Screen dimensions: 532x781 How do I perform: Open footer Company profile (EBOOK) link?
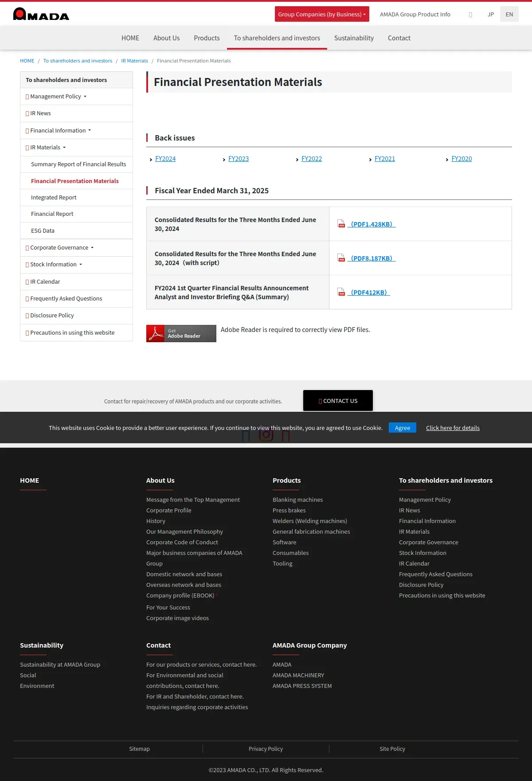tap(180, 595)
